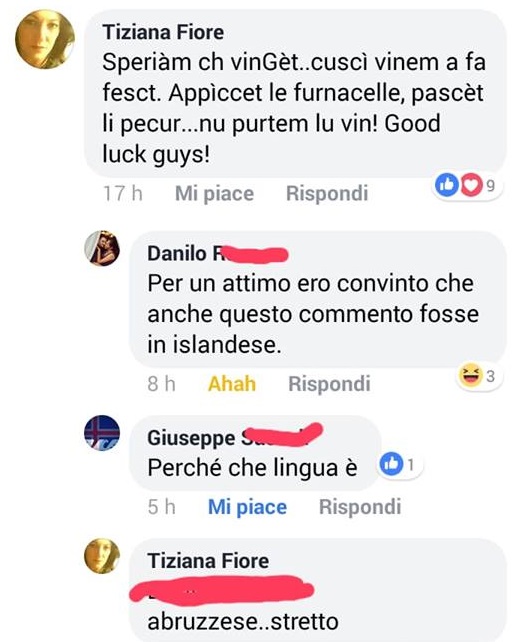Toggle the yellow Ahah reaction on Danilo's comment

[x=232, y=384]
